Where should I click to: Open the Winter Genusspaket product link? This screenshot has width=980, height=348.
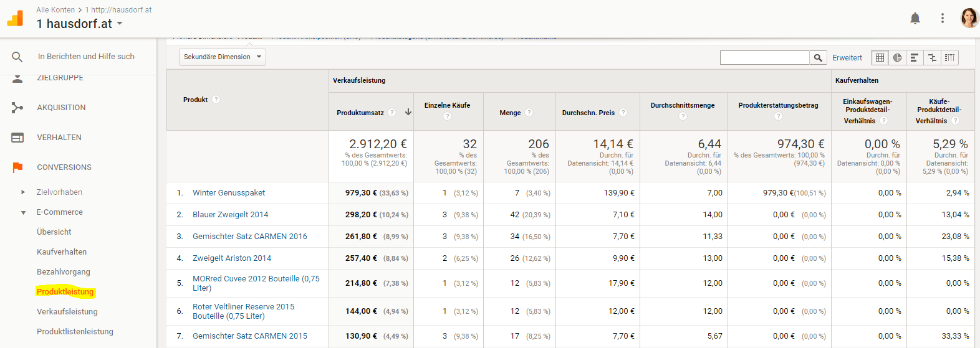click(229, 193)
